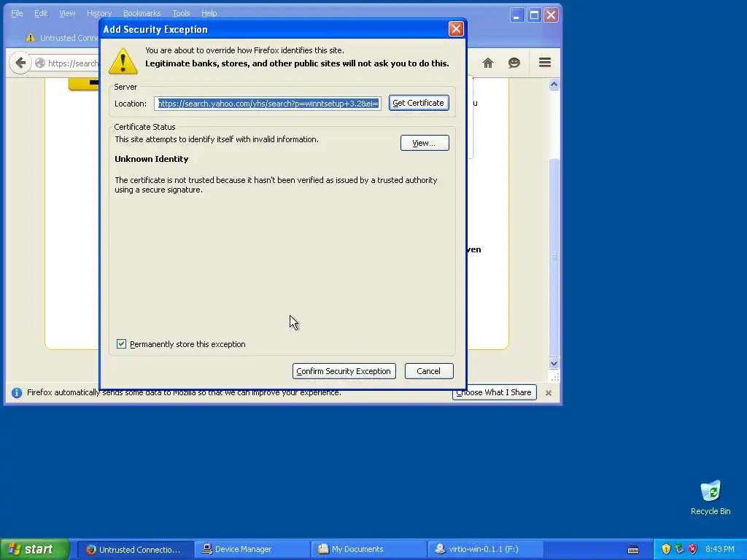The image size is (747, 560).
Task: Switch to Untrusted Connection taskbar item
Action: click(x=135, y=550)
